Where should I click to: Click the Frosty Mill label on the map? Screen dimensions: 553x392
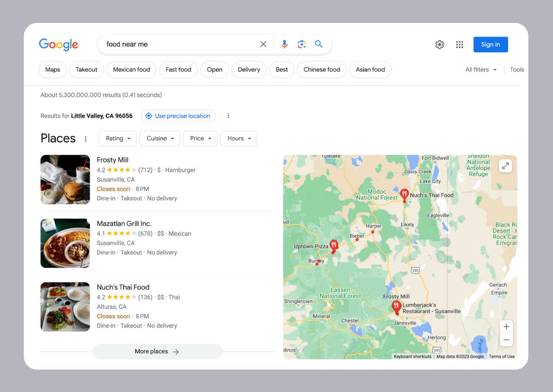pos(396,297)
